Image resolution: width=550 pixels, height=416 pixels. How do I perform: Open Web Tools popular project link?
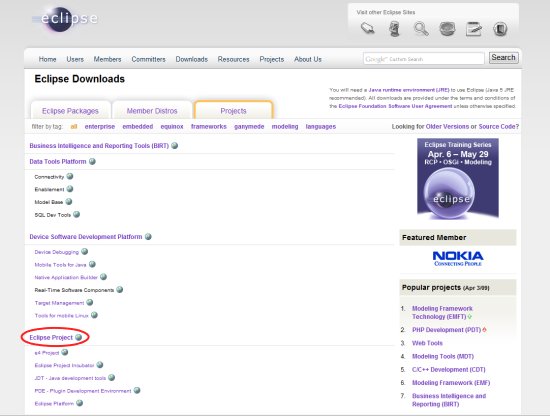(427, 343)
